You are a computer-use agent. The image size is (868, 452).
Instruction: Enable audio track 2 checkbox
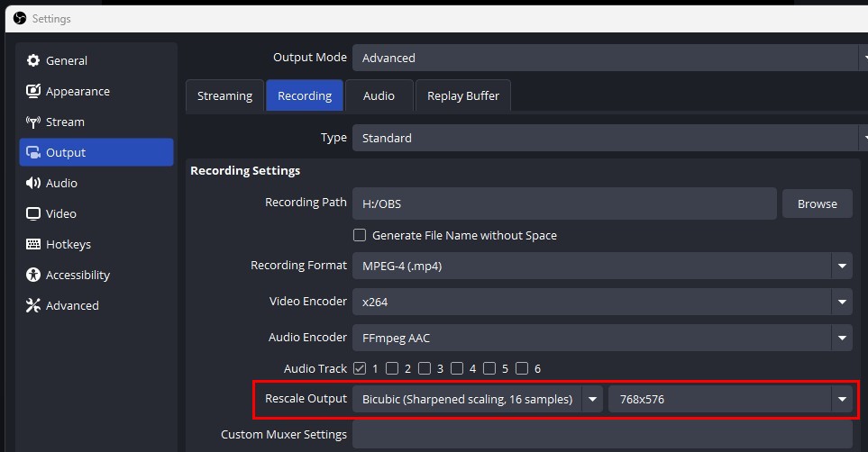pyautogui.click(x=392, y=368)
